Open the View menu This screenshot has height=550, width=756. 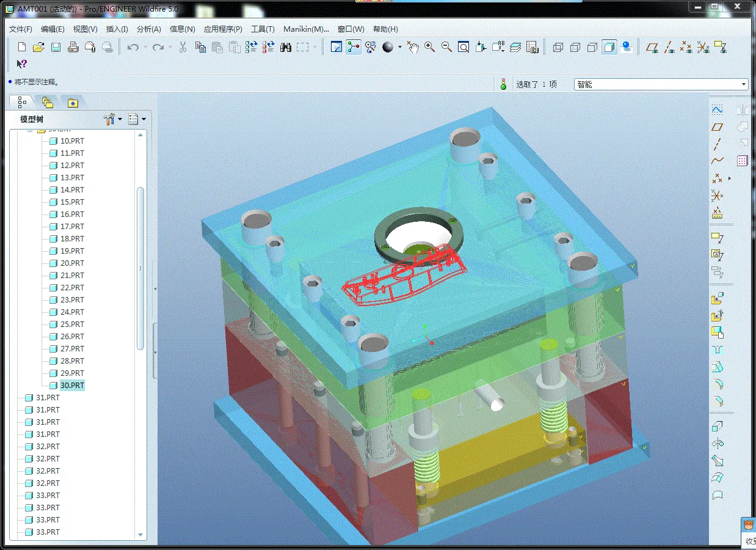point(85,29)
